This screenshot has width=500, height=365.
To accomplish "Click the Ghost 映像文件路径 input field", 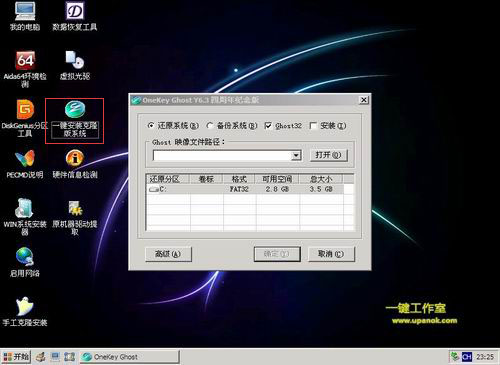I will click(222, 155).
